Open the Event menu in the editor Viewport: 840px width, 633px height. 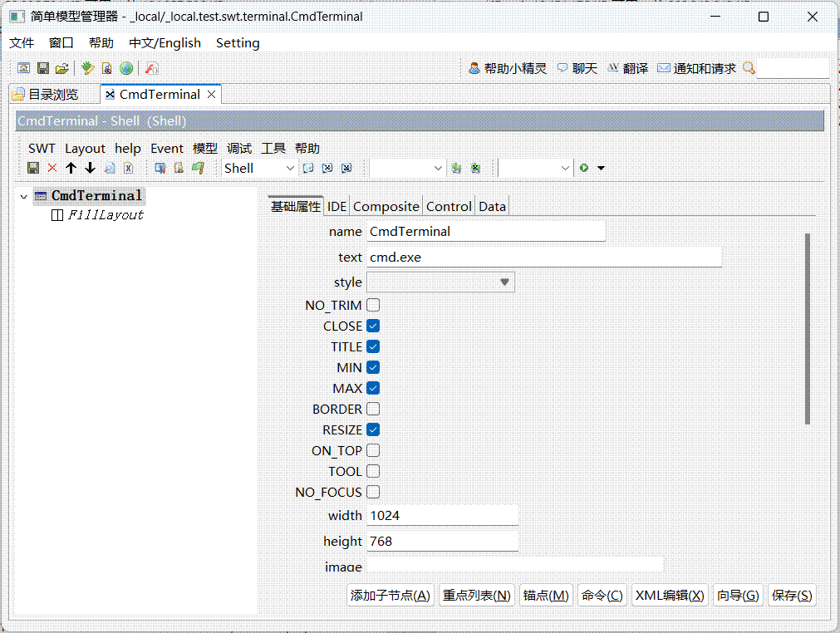click(167, 149)
